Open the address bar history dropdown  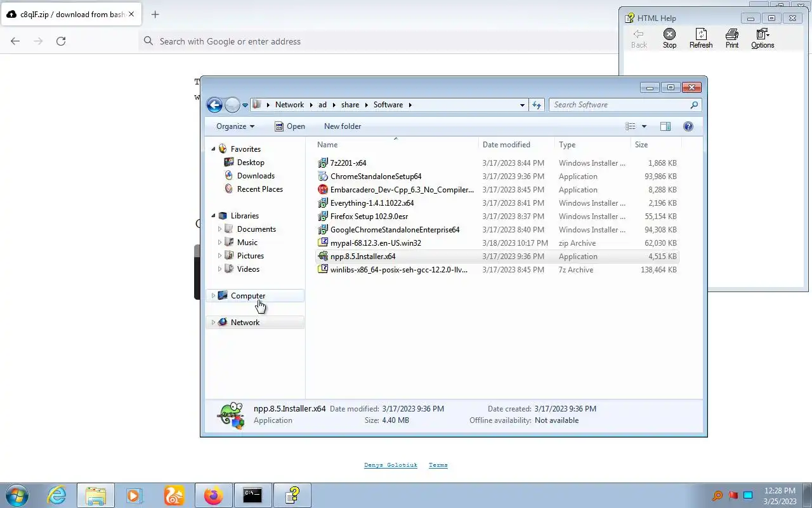click(522, 105)
